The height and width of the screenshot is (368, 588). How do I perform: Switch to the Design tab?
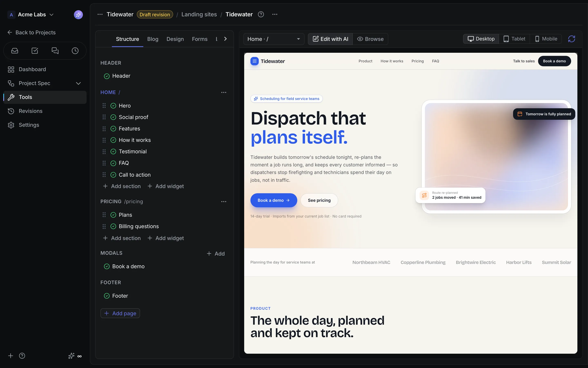175,39
